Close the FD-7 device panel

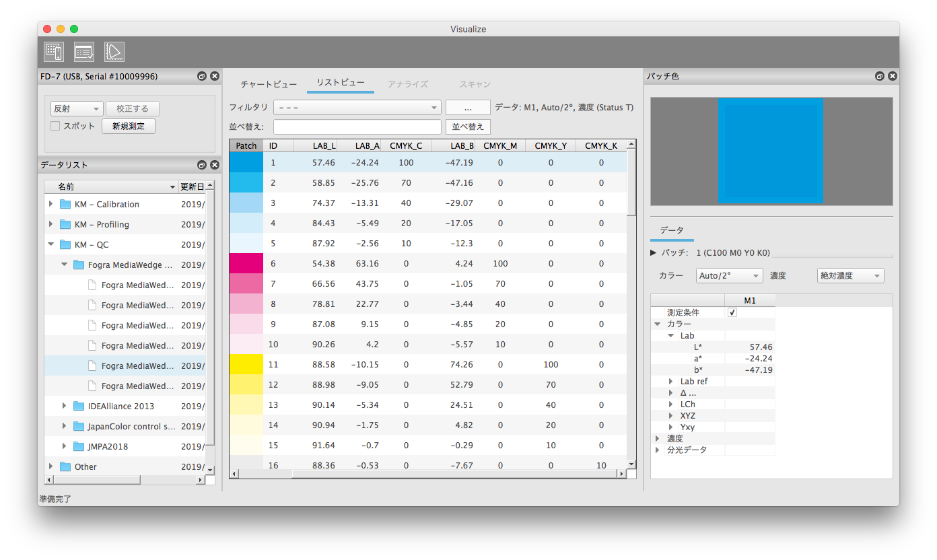215,77
